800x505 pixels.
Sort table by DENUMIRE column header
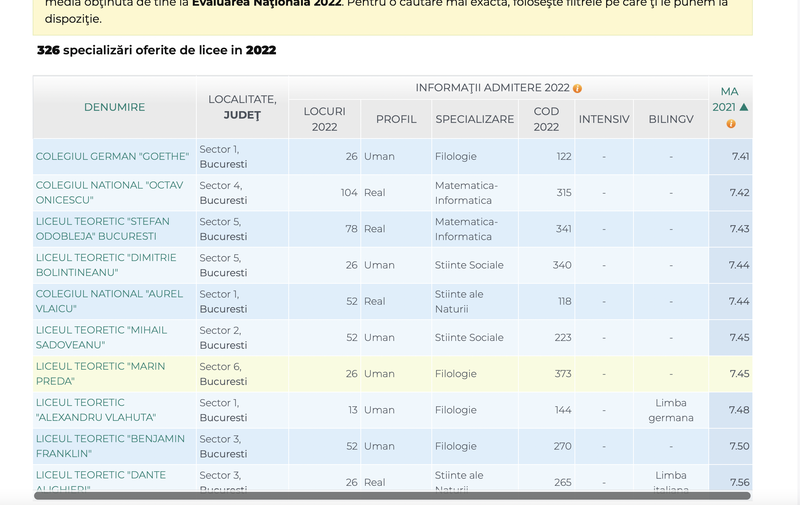(x=114, y=107)
